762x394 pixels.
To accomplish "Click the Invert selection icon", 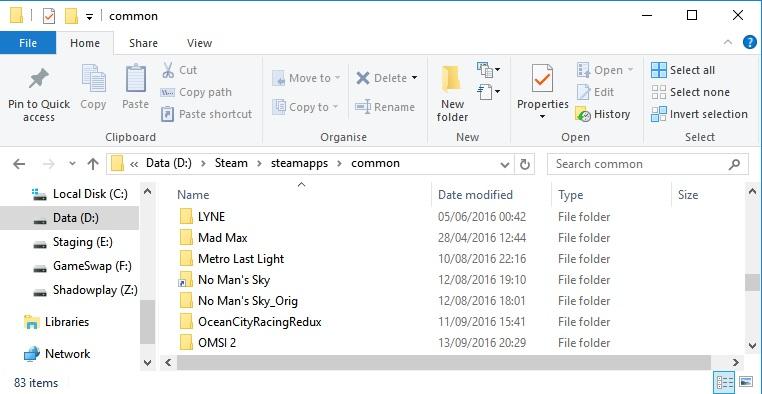I will coord(659,114).
